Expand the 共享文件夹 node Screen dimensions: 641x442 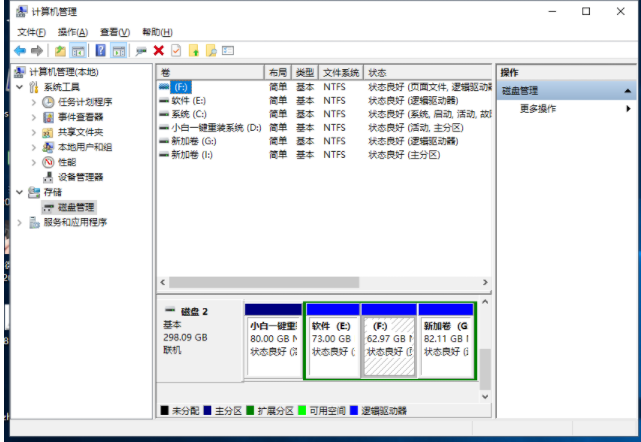click(x=34, y=132)
